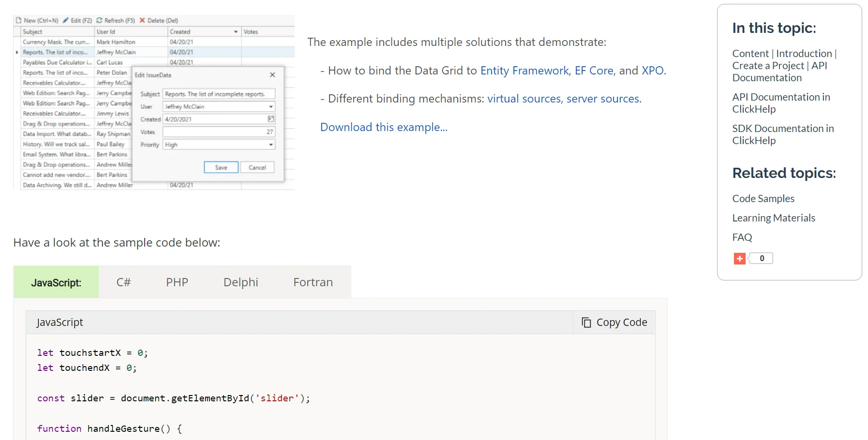Select the PHP code tab

177,282
